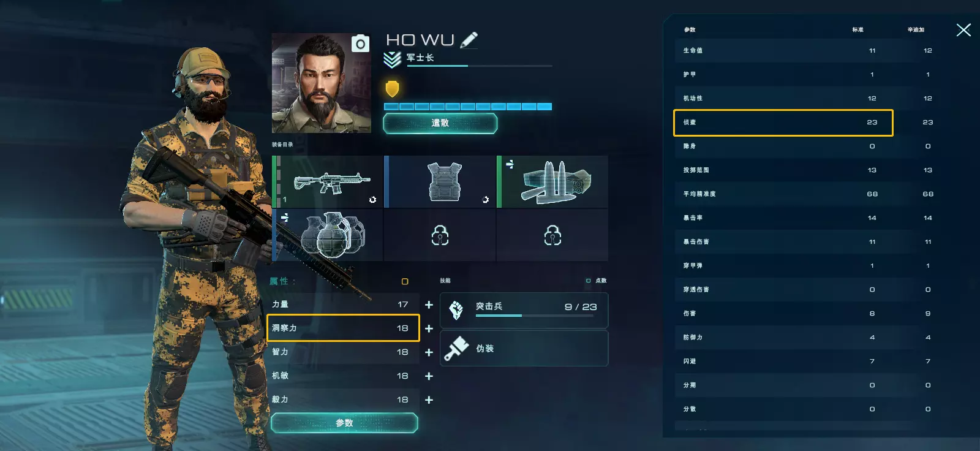The image size is (980, 451).
Task: Select the assault rifle weapon slot
Action: (x=328, y=182)
